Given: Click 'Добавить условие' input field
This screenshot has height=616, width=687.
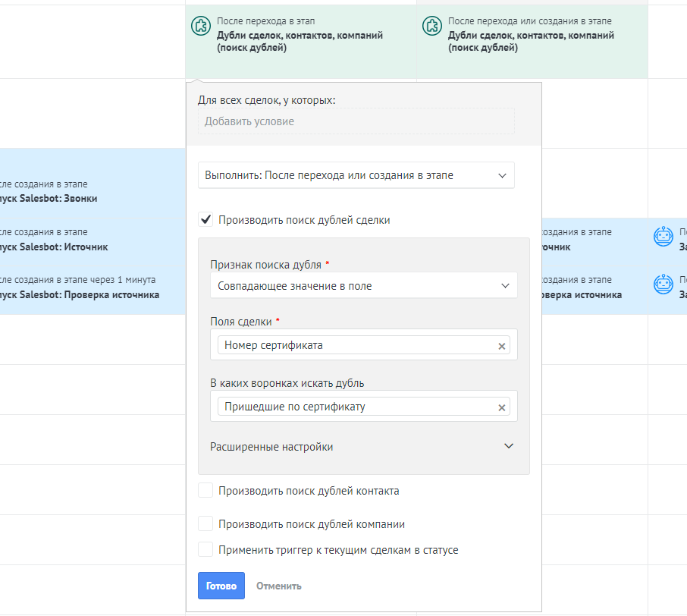Looking at the screenshot, I should (x=356, y=121).
